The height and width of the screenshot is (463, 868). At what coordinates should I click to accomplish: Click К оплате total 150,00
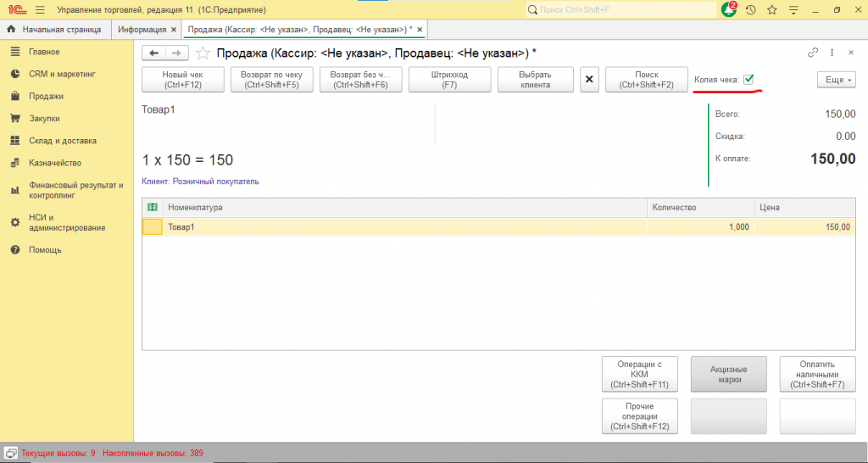click(x=833, y=159)
